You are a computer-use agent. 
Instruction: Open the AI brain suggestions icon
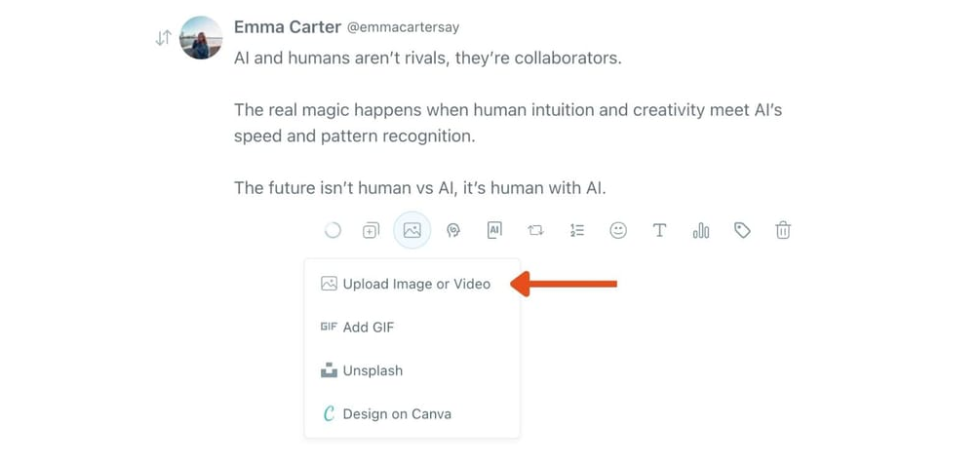(452, 231)
